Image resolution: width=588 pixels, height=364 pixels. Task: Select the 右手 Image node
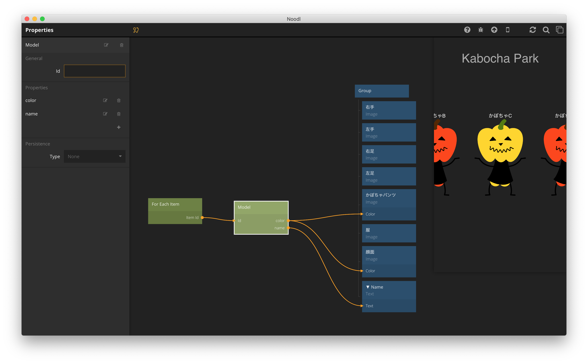coord(389,110)
